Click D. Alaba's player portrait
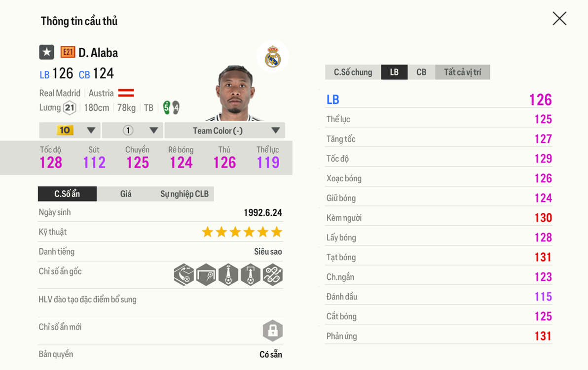 coord(234,94)
